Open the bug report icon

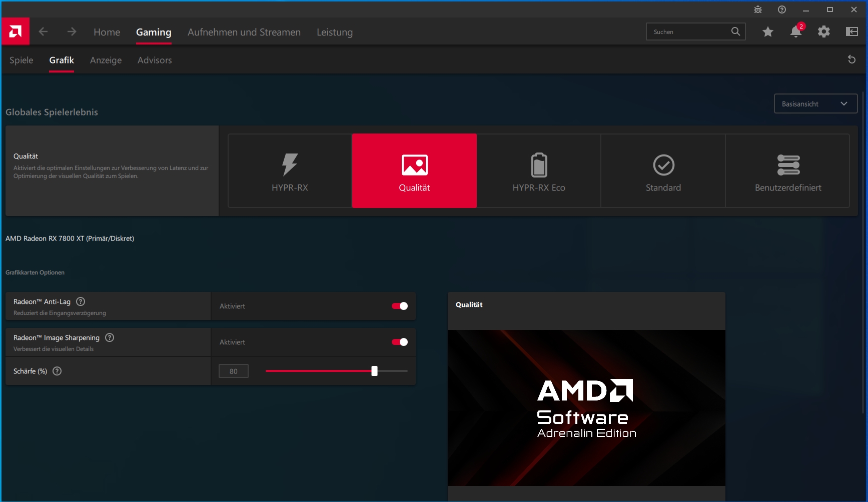pos(758,9)
